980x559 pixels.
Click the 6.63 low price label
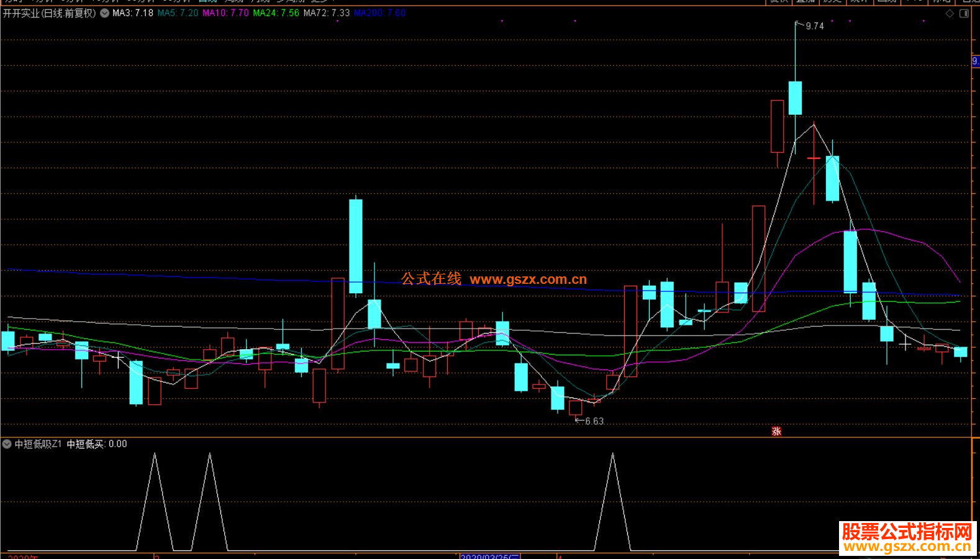594,421
